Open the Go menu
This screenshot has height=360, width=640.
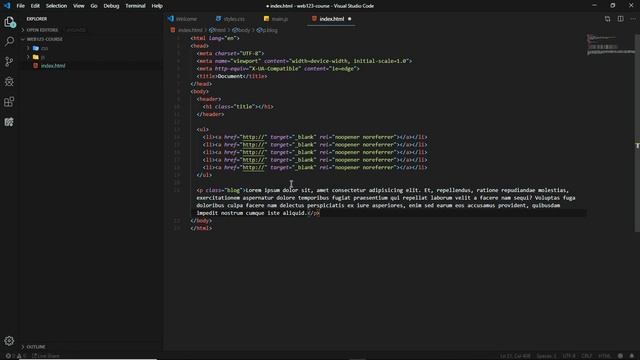click(x=94, y=6)
